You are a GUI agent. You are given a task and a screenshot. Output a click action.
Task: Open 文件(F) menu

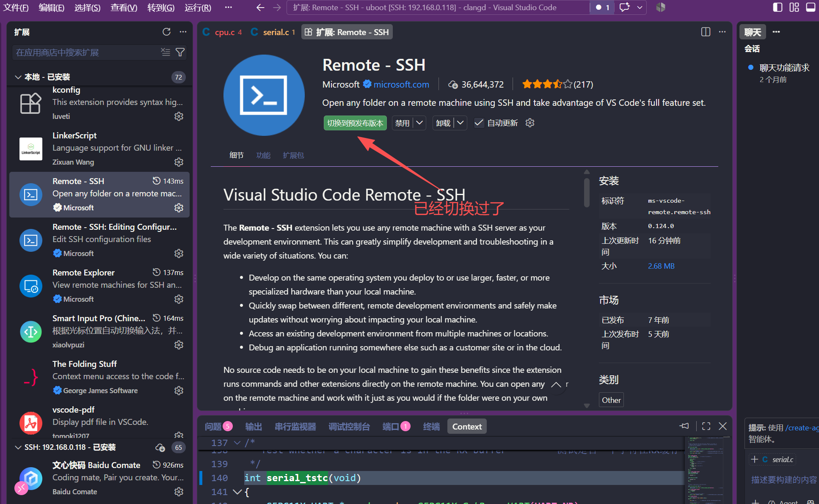pyautogui.click(x=16, y=7)
